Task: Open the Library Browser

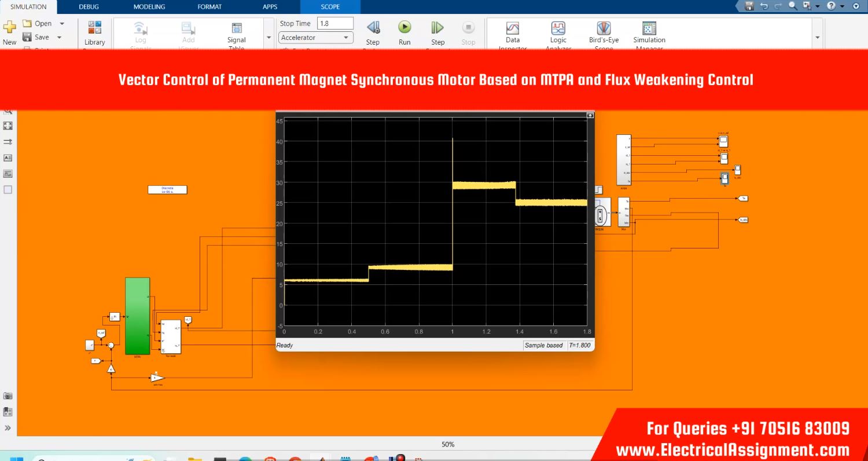Action: pyautogui.click(x=94, y=29)
